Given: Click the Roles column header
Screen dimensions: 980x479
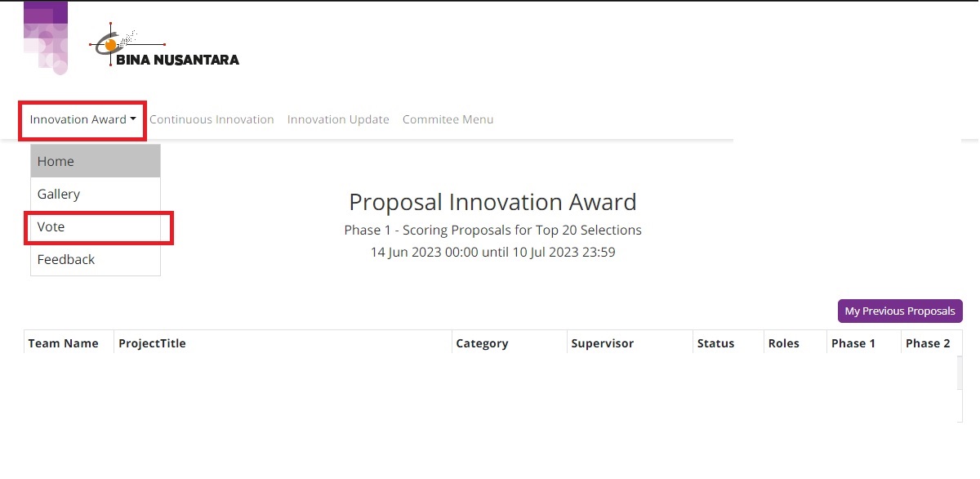Looking at the screenshot, I should (784, 343).
